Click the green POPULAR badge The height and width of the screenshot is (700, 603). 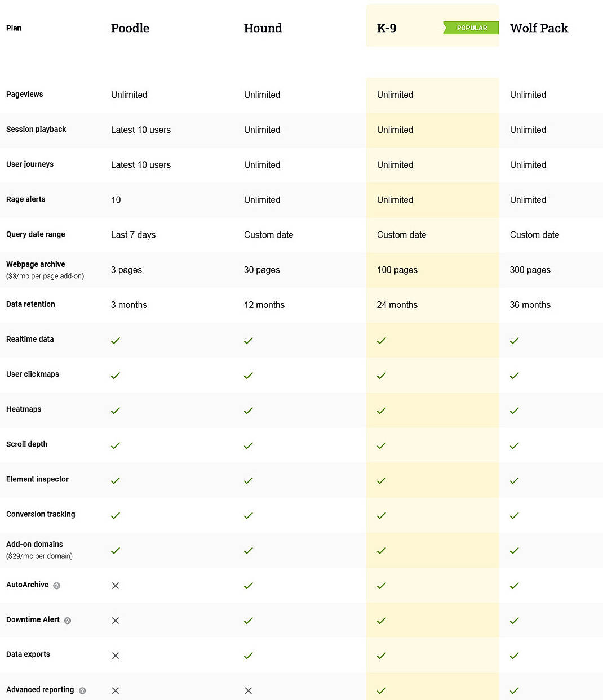click(x=471, y=28)
